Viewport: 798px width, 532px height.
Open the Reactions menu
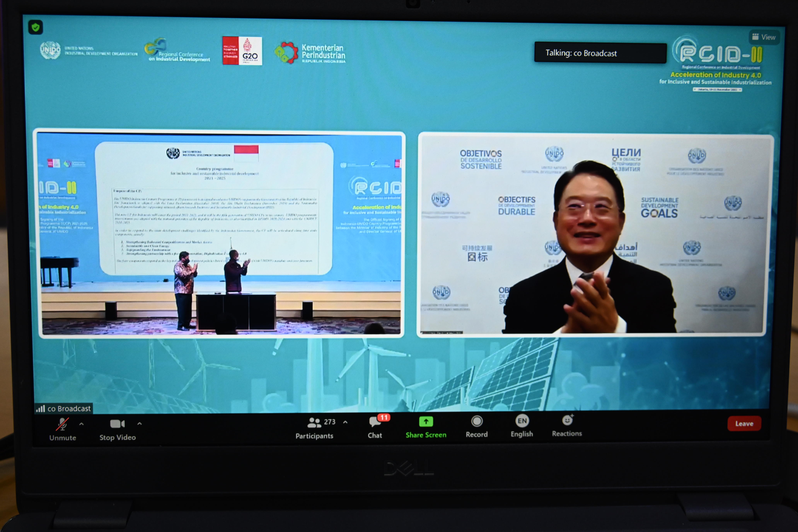click(x=567, y=426)
